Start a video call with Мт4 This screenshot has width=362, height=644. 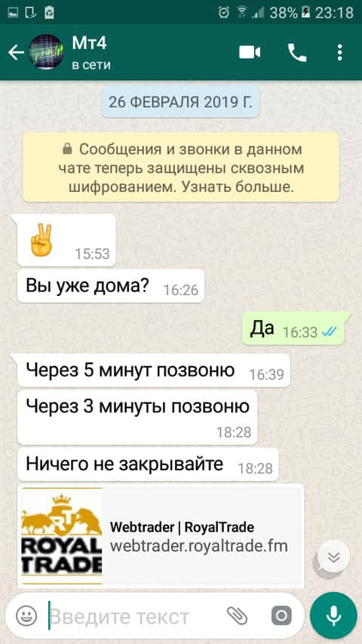click(x=250, y=53)
